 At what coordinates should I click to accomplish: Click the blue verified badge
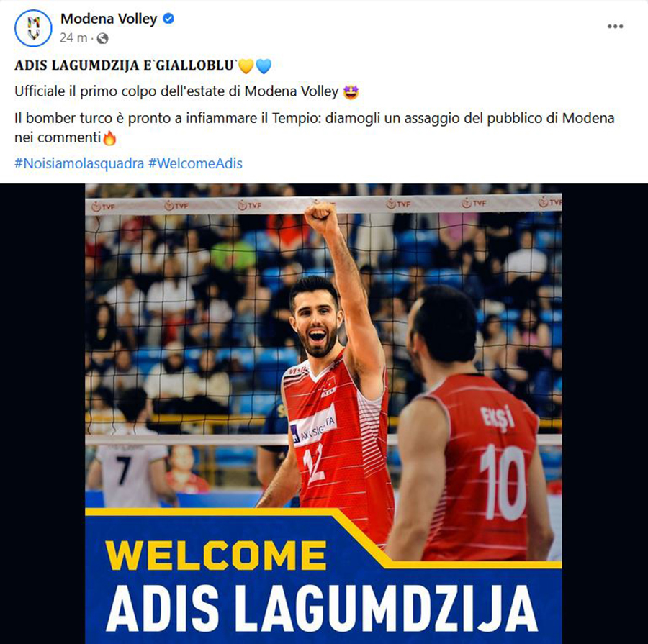(x=168, y=19)
